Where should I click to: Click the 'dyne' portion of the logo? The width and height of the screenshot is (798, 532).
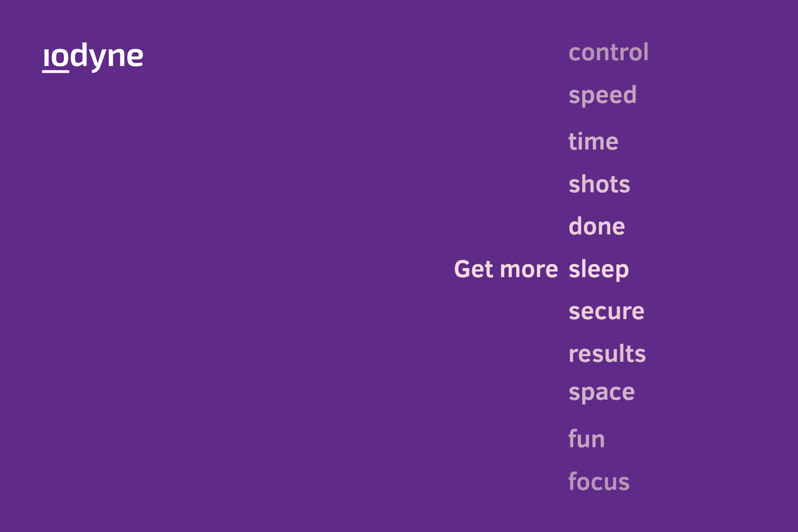click(107, 58)
